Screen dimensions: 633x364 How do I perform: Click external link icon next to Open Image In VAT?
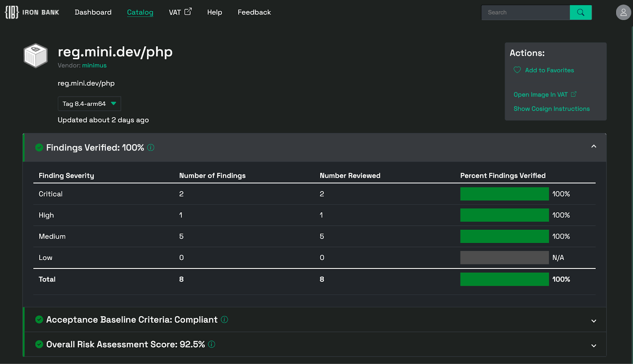(x=574, y=94)
